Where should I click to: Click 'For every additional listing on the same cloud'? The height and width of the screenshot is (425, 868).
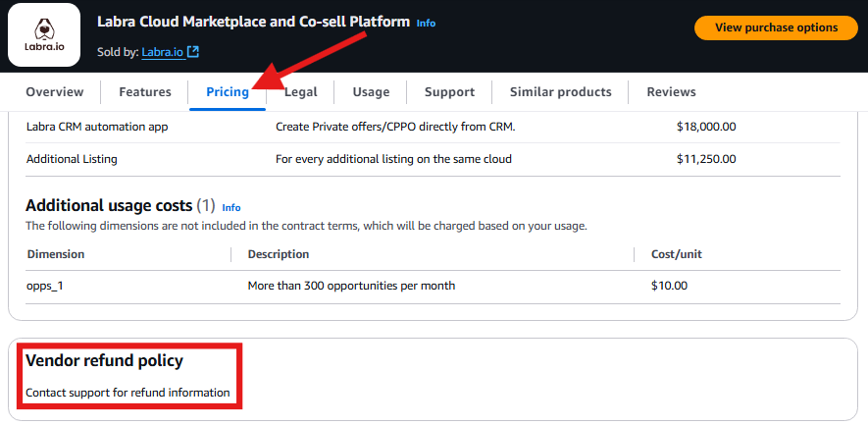click(x=393, y=159)
